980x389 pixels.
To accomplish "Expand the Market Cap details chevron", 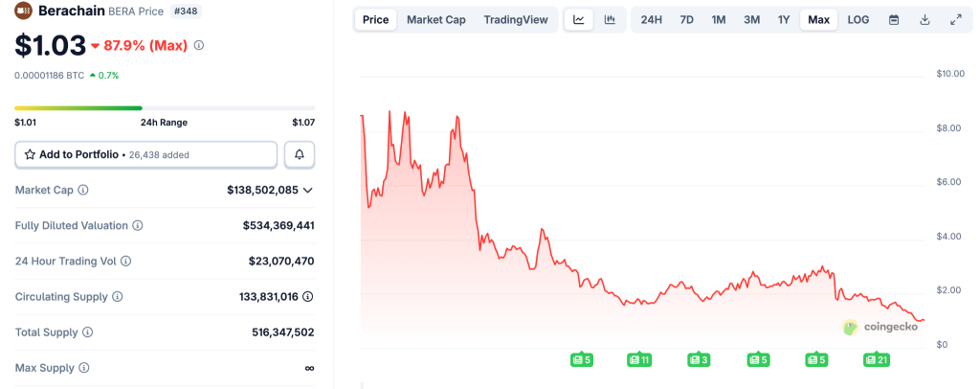I will click(x=308, y=191).
